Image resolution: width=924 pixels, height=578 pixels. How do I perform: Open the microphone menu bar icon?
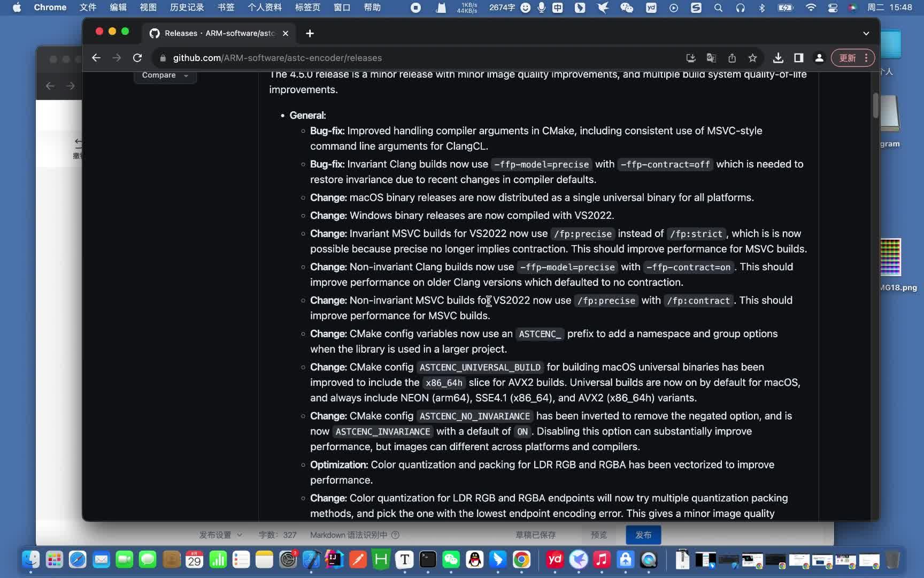tap(541, 7)
